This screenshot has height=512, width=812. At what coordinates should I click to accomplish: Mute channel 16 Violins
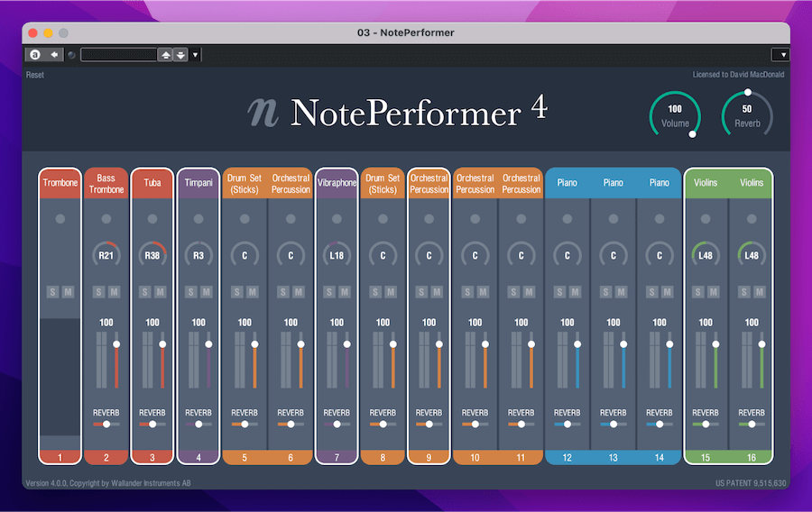tap(759, 292)
